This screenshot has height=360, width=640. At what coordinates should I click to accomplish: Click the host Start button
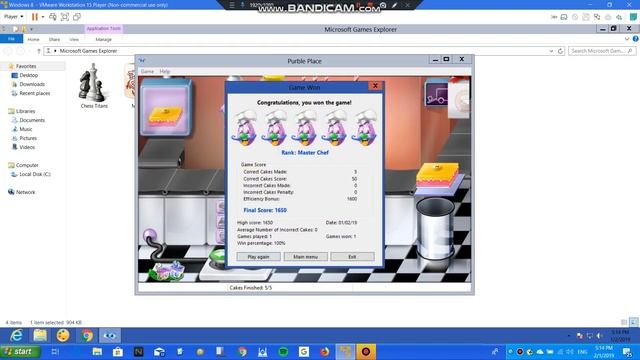(x=19, y=351)
